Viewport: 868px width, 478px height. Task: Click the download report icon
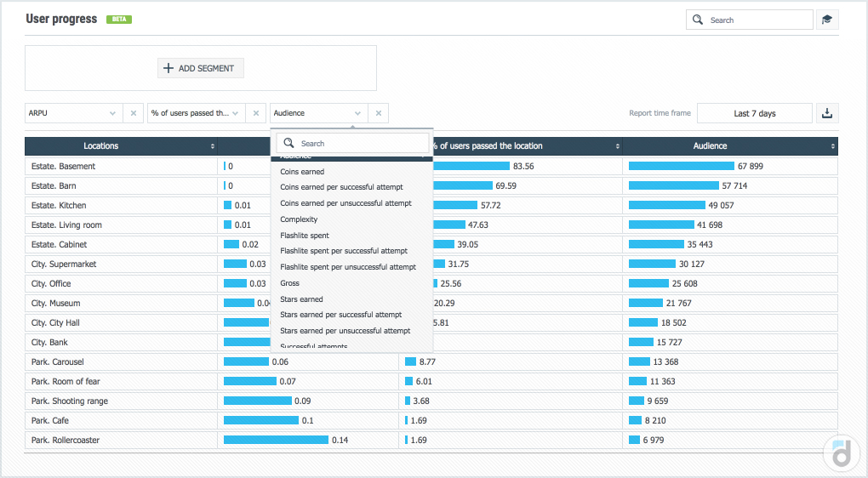(x=826, y=113)
